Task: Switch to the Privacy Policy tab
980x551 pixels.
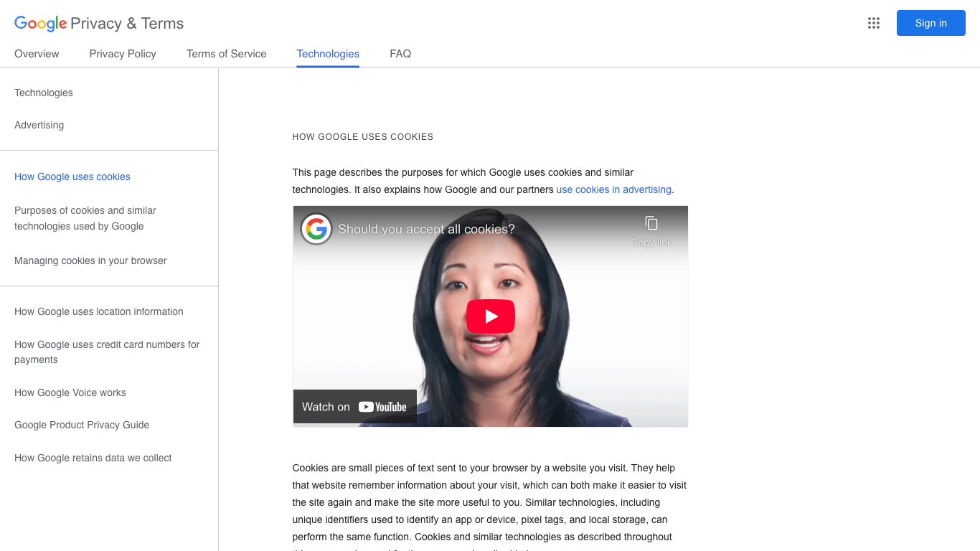Action: (x=123, y=54)
